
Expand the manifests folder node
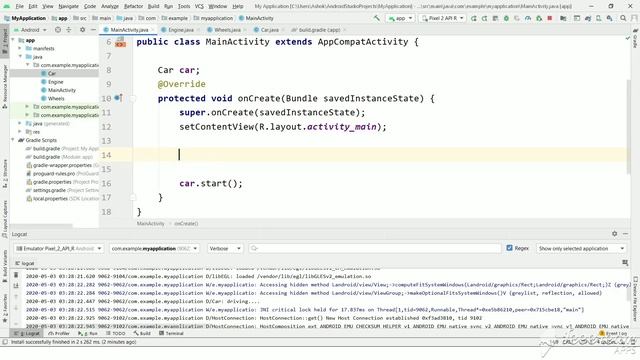click(20, 49)
